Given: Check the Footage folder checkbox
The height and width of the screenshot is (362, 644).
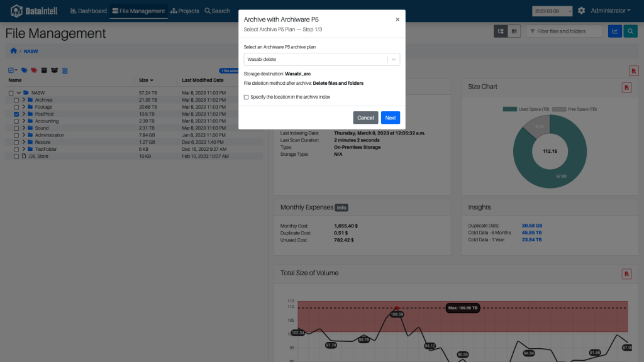Looking at the screenshot, I should click(x=16, y=107).
